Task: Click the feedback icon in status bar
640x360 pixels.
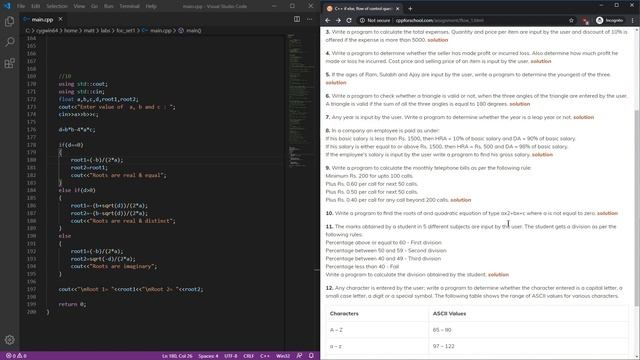Action: pos(299,356)
